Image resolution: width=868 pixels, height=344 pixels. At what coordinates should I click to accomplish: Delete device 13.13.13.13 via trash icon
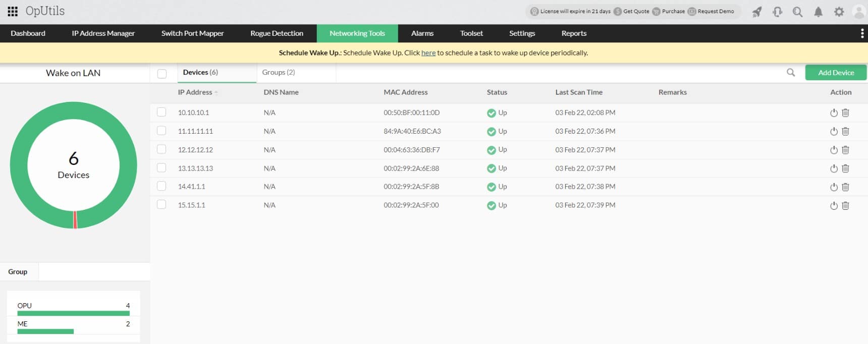coord(846,168)
